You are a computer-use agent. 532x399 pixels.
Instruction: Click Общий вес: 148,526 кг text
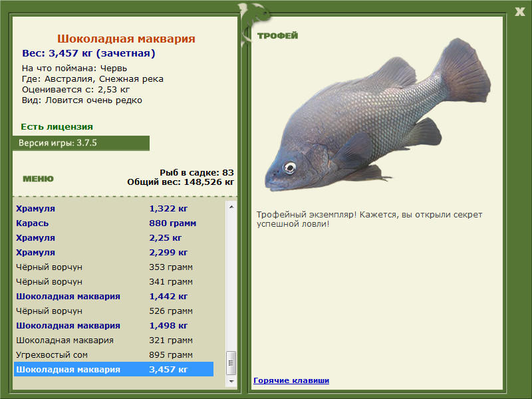(x=180, y=182)
